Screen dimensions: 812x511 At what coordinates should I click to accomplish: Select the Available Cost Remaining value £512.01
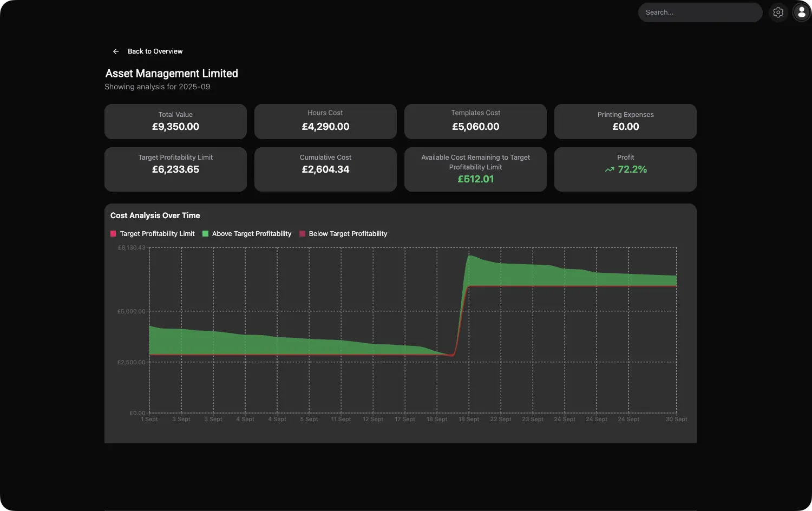[475, 179]
